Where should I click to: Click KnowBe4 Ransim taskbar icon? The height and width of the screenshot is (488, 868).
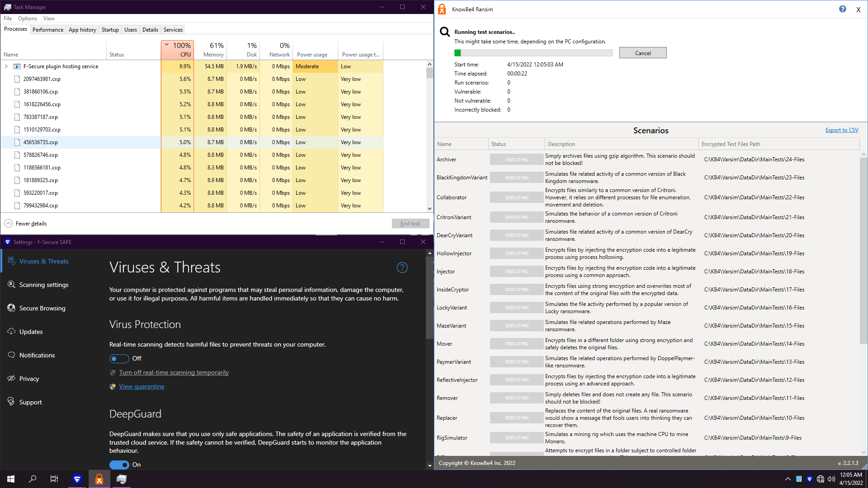click(x=99, y=479)
